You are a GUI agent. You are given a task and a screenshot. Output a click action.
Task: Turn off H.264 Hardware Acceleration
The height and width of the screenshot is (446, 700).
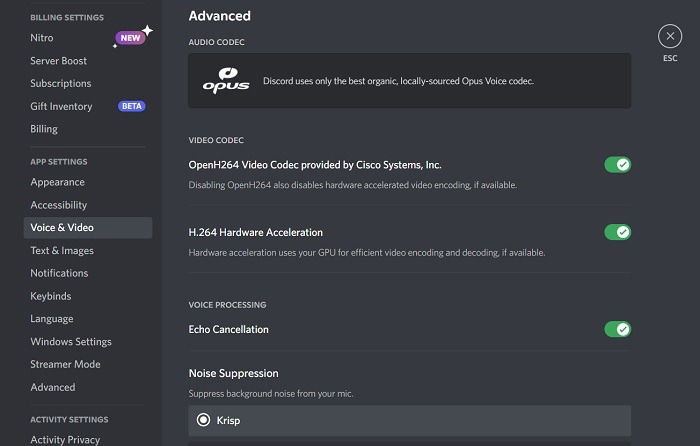click(617, 232)
